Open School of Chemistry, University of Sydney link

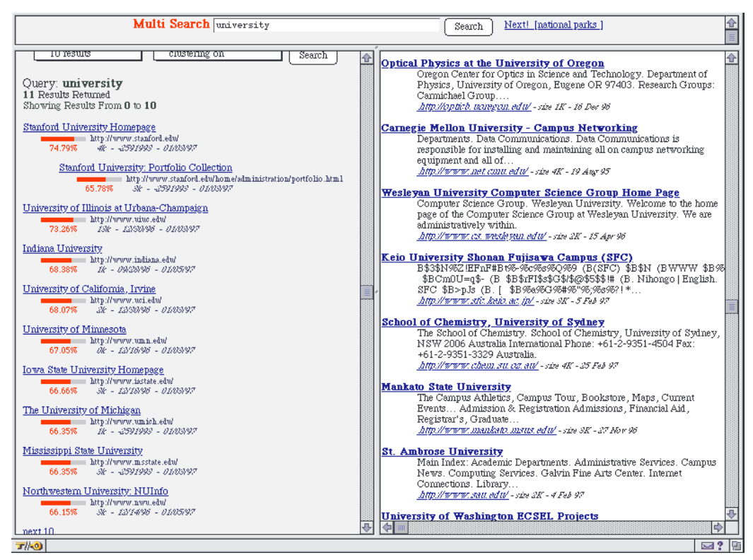(493, 322)
